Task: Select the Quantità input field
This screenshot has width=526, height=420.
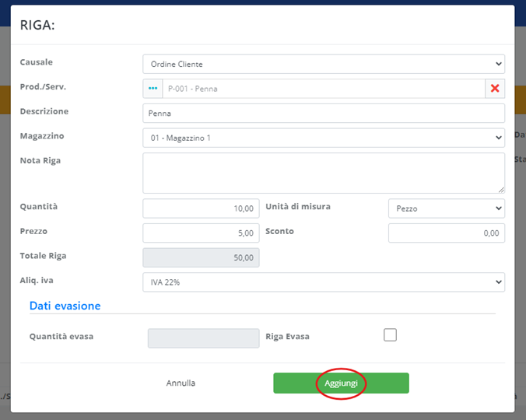Action: click(201, 208)
